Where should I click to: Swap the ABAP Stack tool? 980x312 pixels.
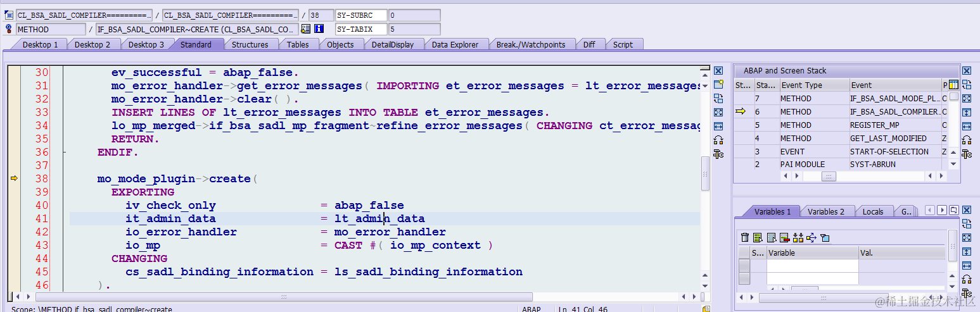tap(967, 85)
